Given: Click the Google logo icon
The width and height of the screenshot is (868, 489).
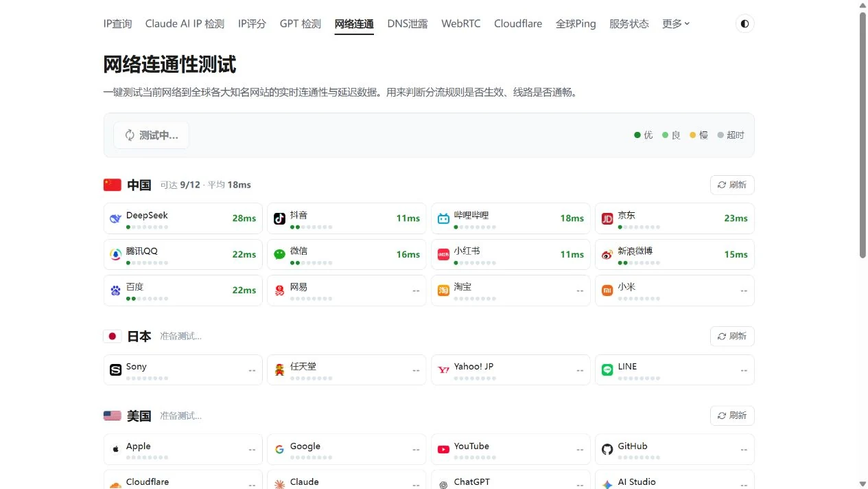Looking at the screenshot, I should pyautogui.click(x=279, y=449).
